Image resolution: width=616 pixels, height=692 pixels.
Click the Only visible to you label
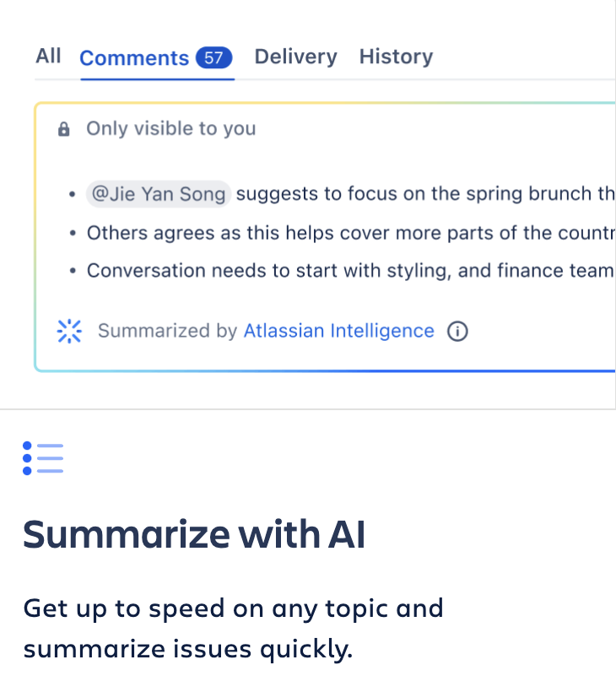[170, 129]
